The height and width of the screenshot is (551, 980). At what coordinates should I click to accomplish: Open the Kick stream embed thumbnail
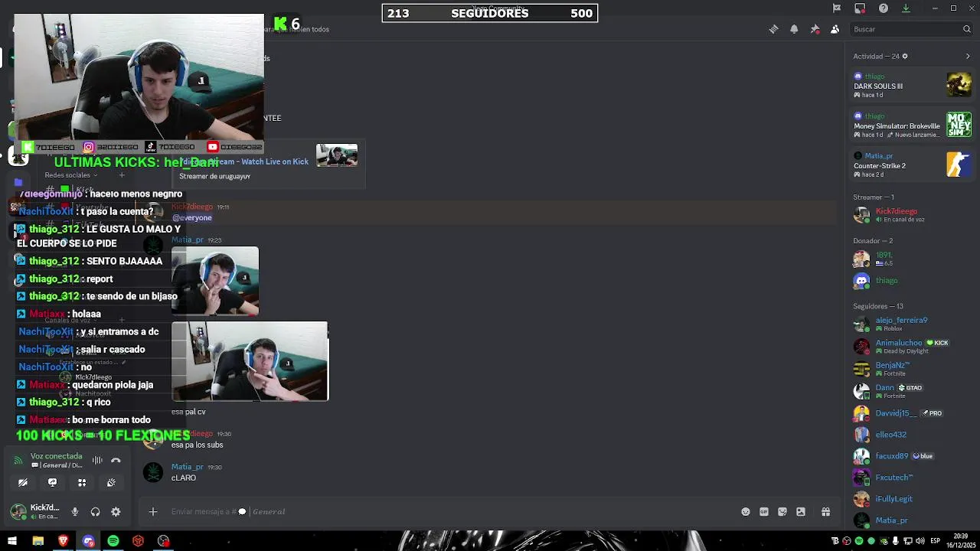tap(337, 155)
